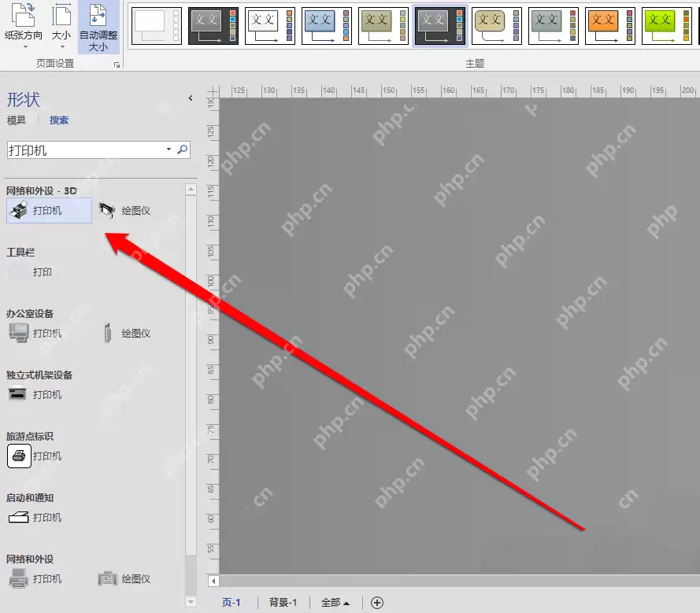Collapse the 形状 panel with the chevron

click(191, 98)
